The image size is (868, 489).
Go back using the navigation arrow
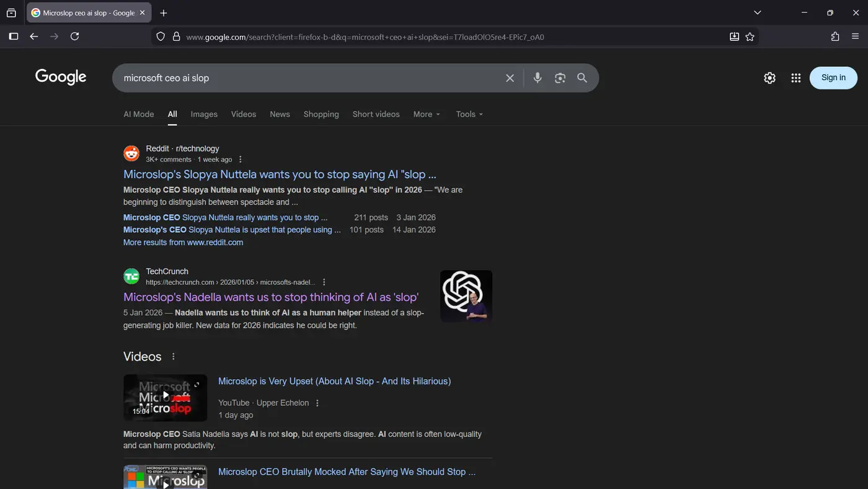(x=33, y=36)
